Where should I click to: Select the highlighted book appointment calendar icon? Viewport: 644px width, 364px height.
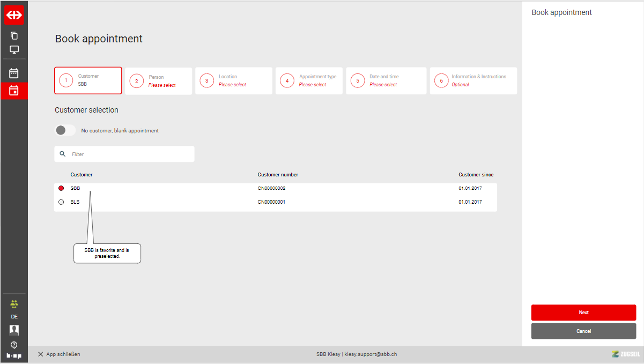pos(14,91)
